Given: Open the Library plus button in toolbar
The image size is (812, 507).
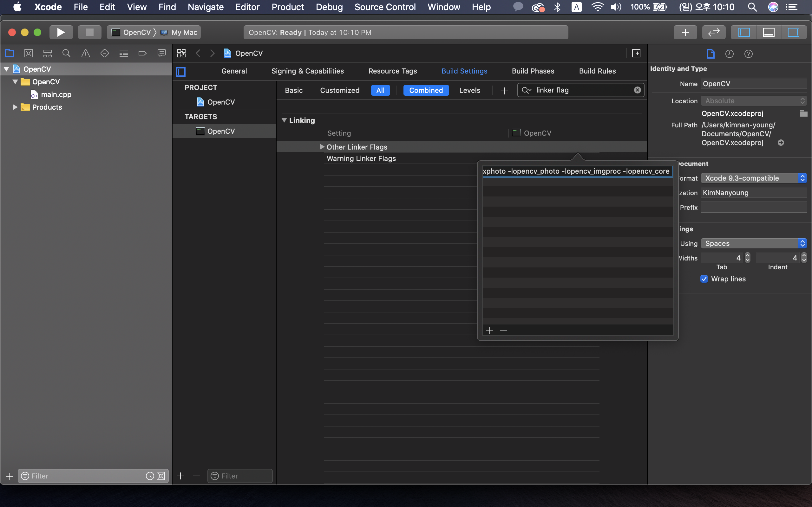Looking at the screenshot, I should 685,32.
